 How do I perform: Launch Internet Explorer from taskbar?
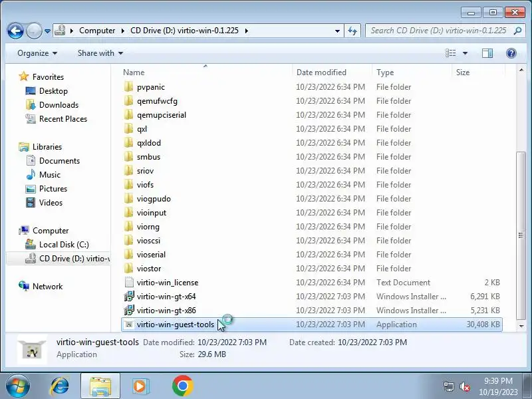click(59, 386)
